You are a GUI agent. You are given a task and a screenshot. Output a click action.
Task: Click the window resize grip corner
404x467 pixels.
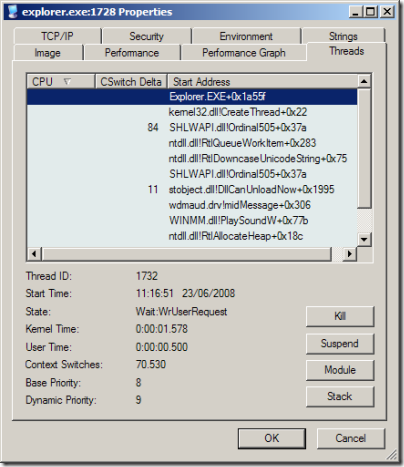coord(392,454)
